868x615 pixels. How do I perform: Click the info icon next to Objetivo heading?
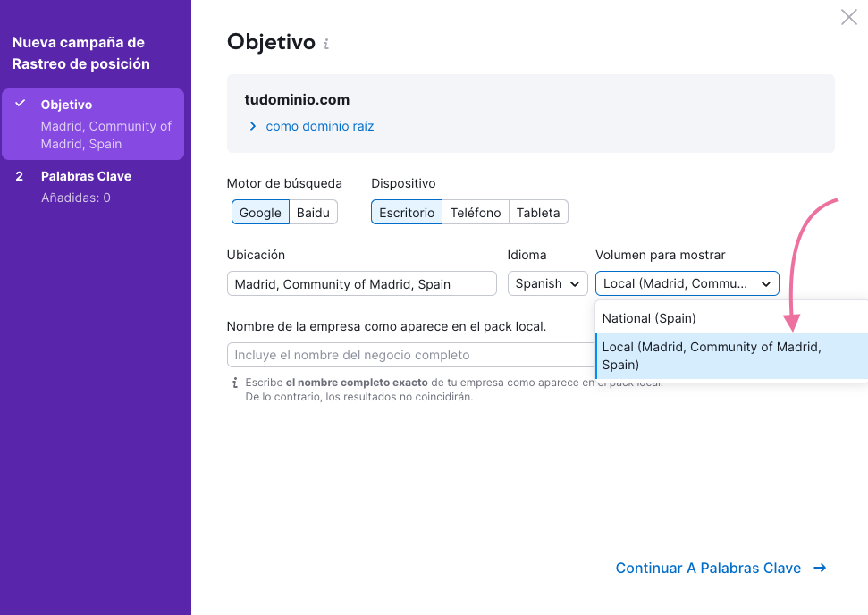tap(326, 44)
